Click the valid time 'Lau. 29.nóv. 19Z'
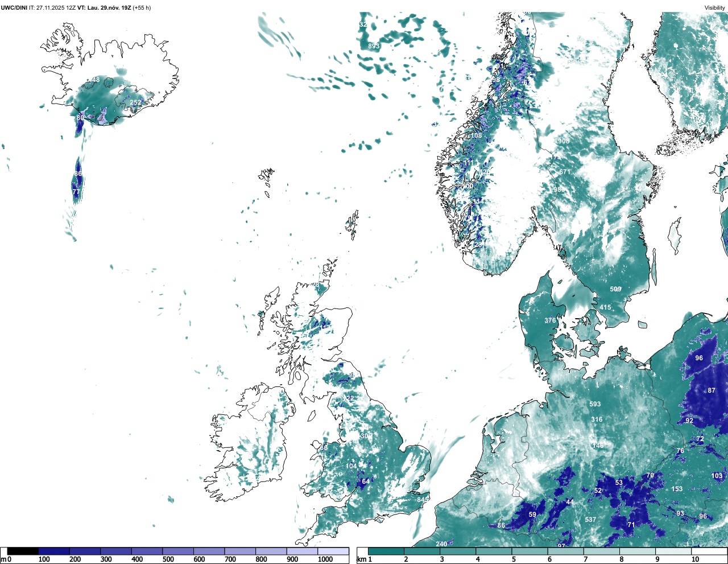 pyautogui.click(x=108, y=7)
